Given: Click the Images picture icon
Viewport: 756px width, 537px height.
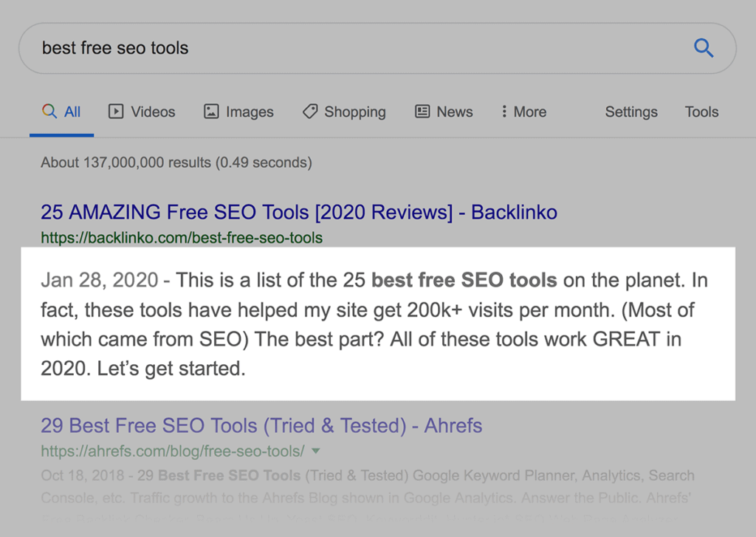Looking at the screenshot, I should pyautogui.click(x=211, y=112).
